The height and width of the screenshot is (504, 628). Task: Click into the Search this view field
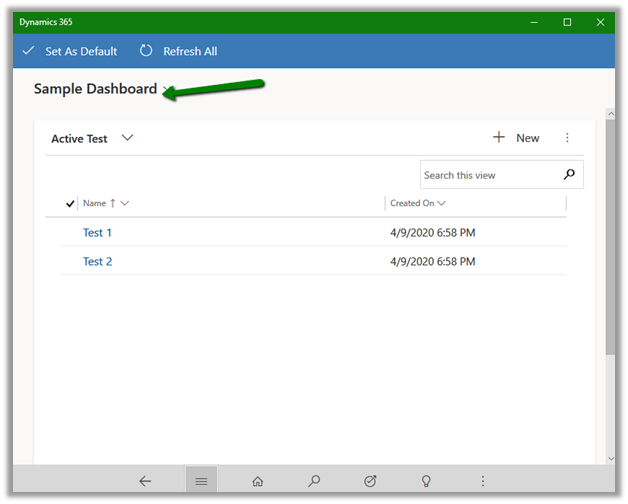488,175
